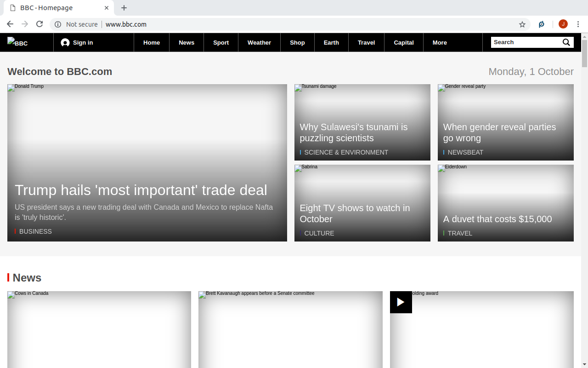Click the BBC logo
The image size is (588, 368).
coord(17,42)
